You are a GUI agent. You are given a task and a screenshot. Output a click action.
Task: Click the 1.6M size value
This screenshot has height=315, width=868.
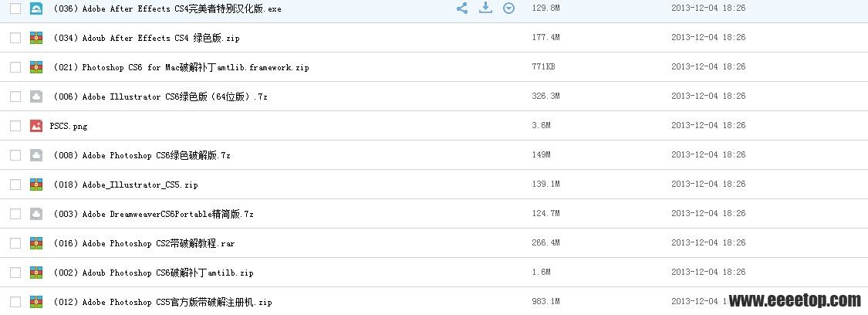[542, 273]
